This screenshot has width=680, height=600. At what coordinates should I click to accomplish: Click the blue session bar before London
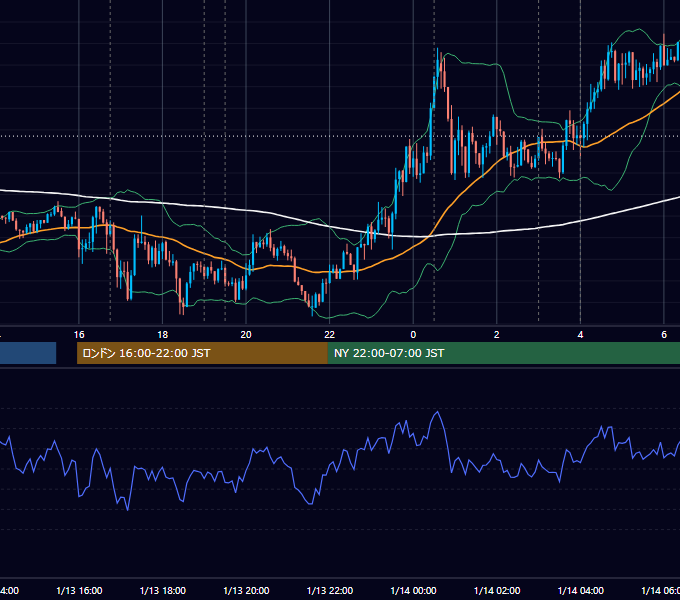coord(28,353)
